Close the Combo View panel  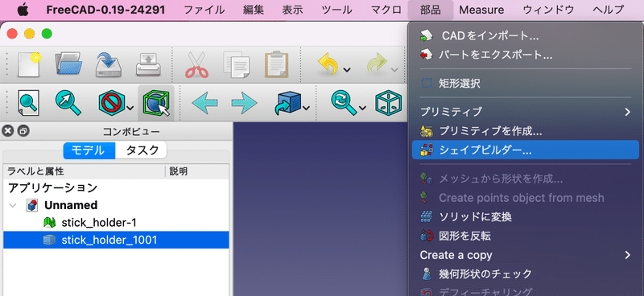click(8, 131)
